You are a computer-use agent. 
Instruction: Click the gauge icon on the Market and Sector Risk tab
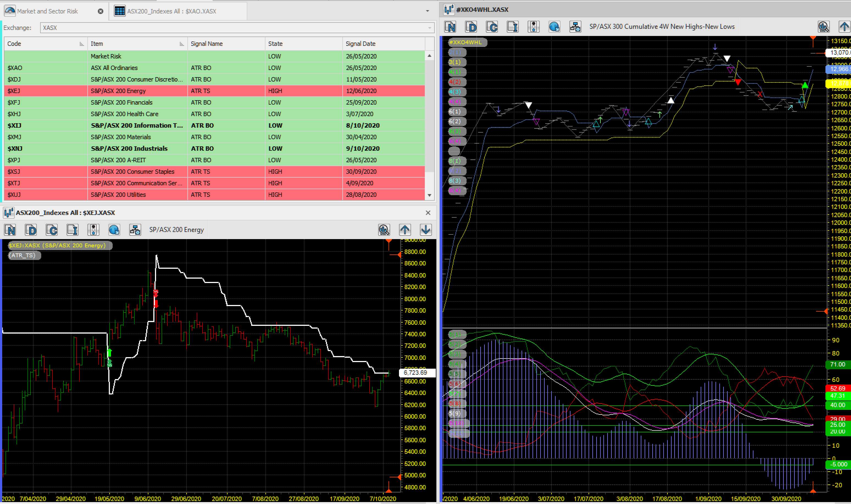pyautogui.click(x=10, y=11)
